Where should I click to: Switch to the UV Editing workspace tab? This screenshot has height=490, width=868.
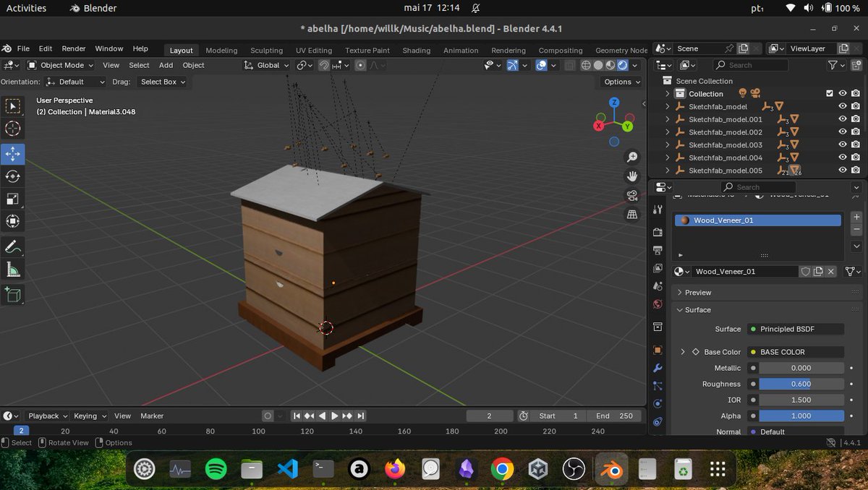coord(314,51)
